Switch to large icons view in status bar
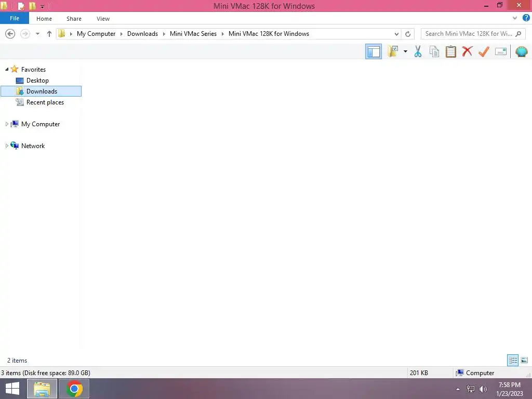532x399 pixels. coord(524,361)
